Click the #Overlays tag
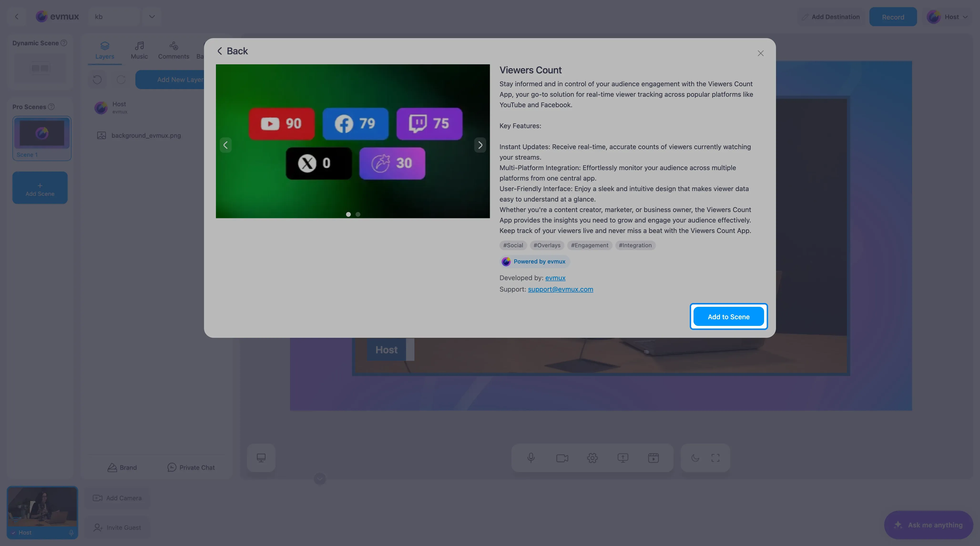The image size is (980, 546). tap(547, 245)
